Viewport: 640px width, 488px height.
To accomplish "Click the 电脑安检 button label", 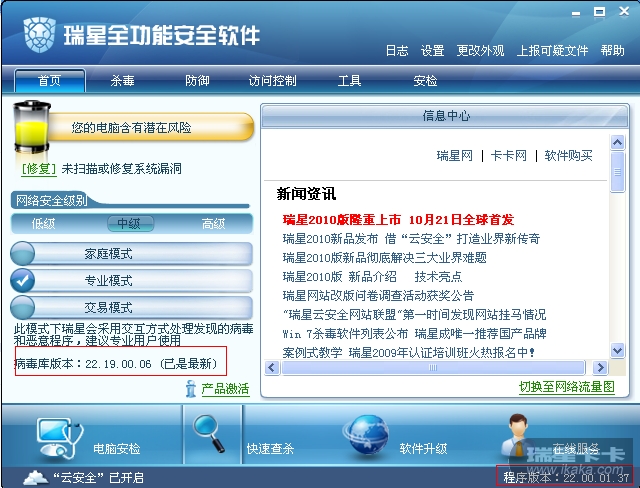I will coord(117,449).
